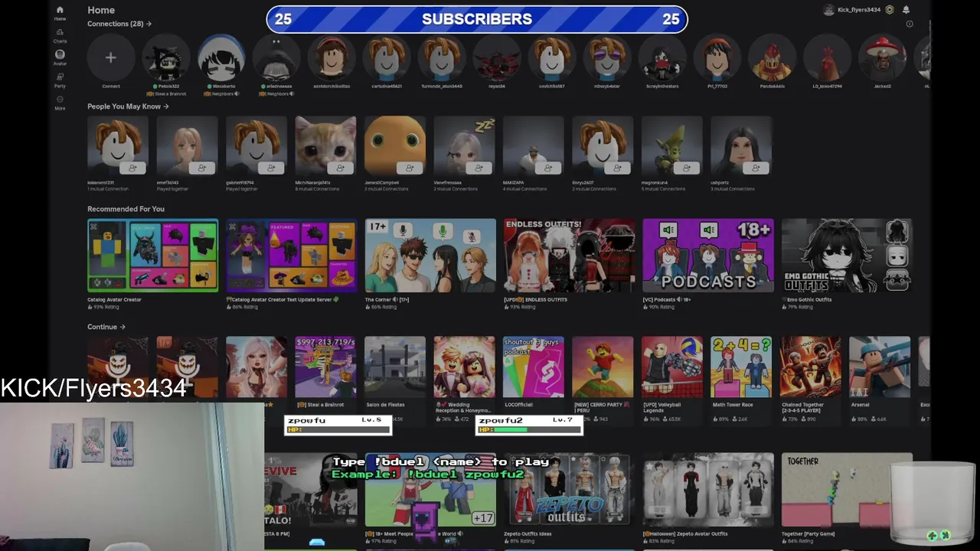
Task: Open n0seyb4star sunglasses avatar
Action: pyautogui.click(x=607, y=57)
